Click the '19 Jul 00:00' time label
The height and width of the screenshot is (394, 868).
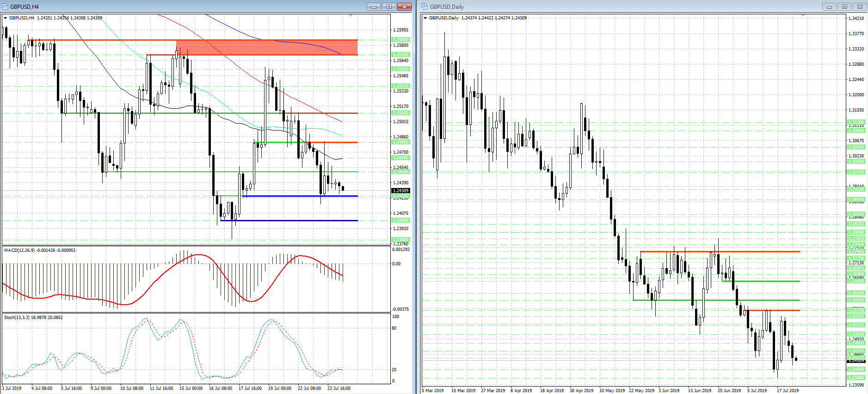[280, 388]
